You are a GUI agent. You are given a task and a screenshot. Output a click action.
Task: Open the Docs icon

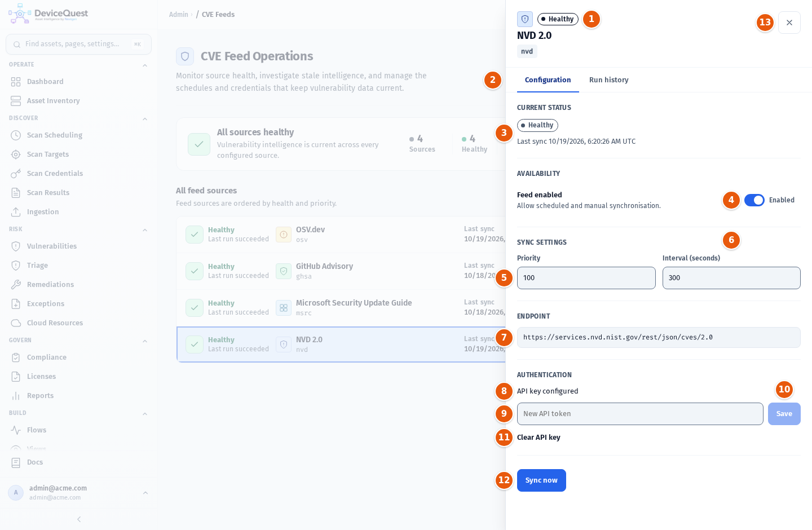pyautogui.click(x=16, y=462)
